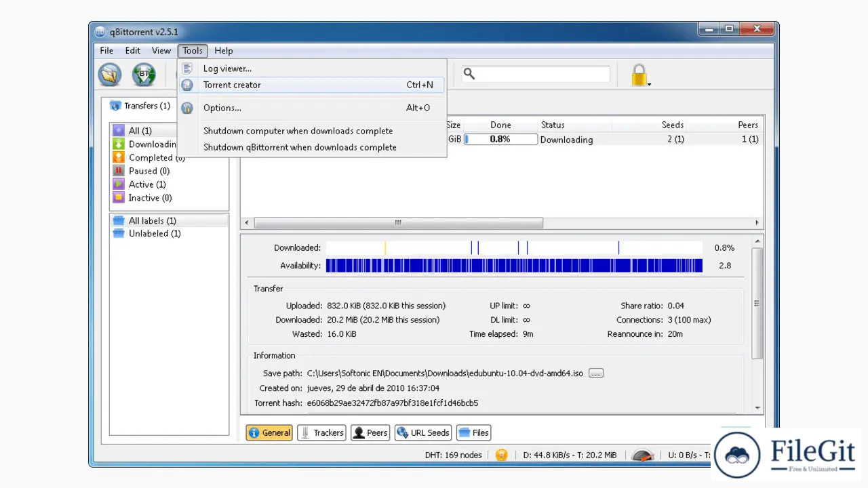Screen dimensions: 868x488
Task: Click the add torrent URL toolbar icon
Action: [x=144, y=75]
